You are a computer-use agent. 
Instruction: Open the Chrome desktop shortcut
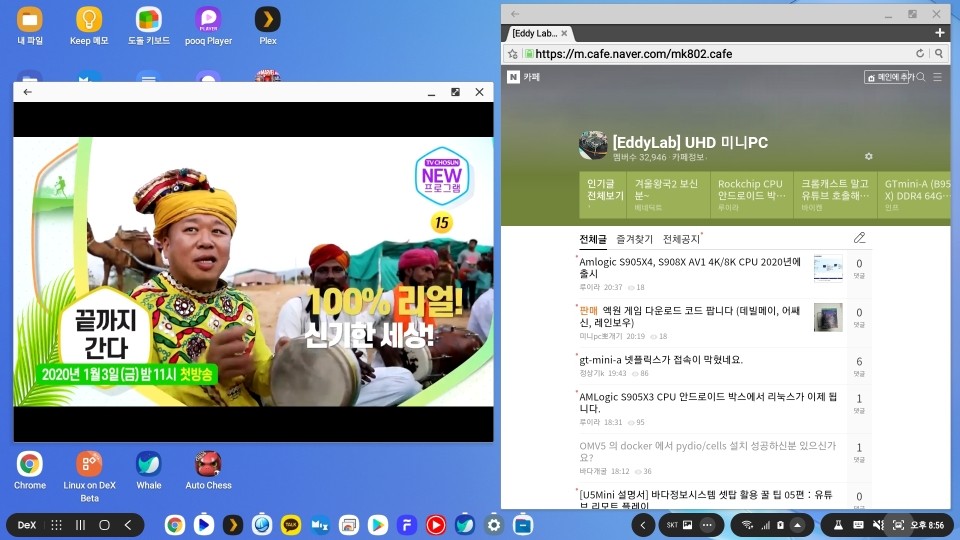(x=29, y=470)
